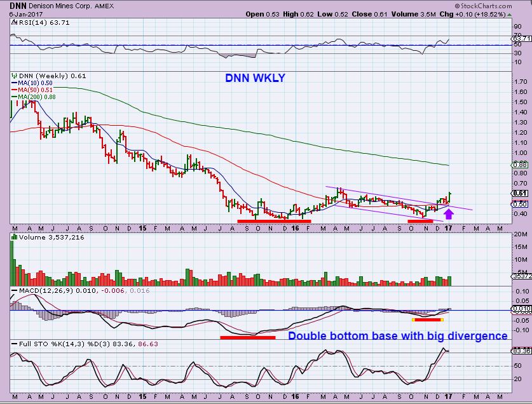Click the '90' RSI axis label
This screenshot has height=404, width=532.
tap(517, 27)
